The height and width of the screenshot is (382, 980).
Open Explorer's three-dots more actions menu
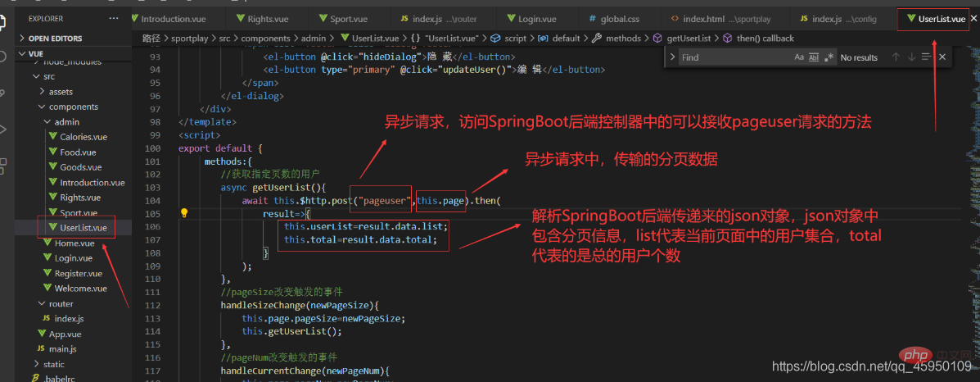coord(113,19)
